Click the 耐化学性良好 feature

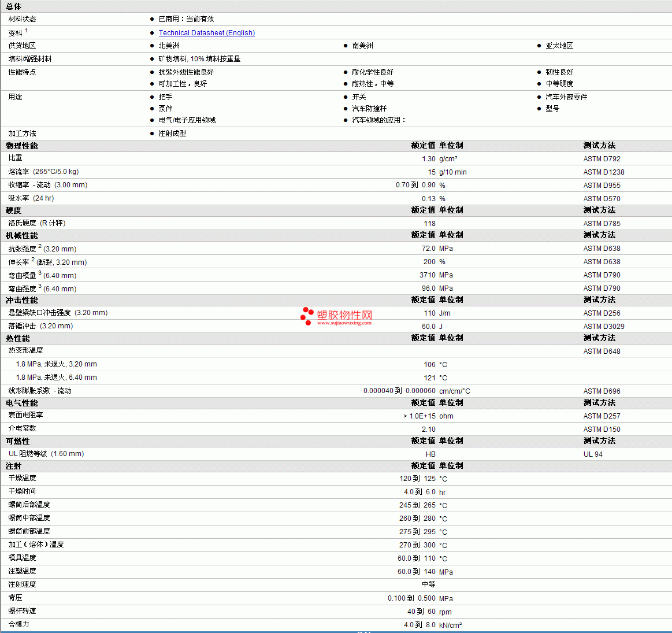tap(373, 72)
